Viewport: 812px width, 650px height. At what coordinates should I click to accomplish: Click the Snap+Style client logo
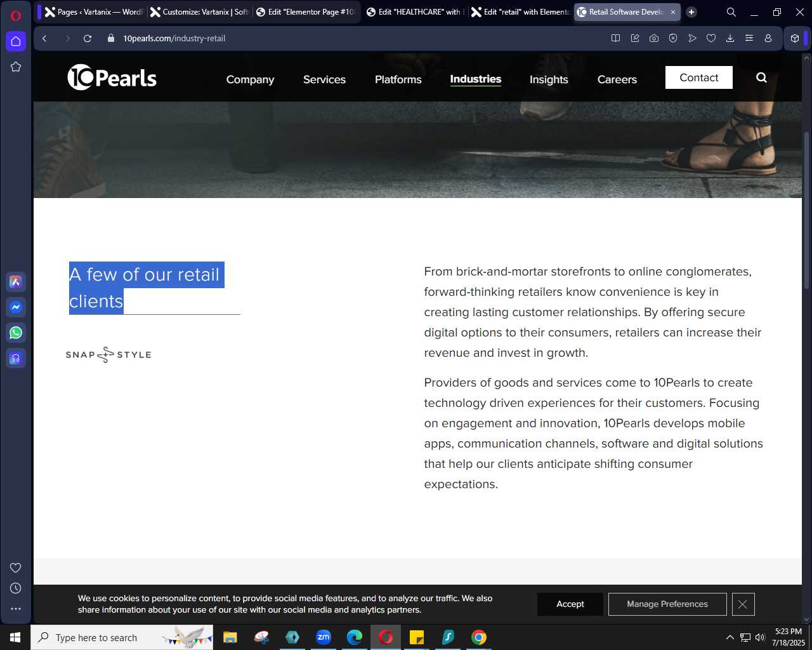[108, 355]
